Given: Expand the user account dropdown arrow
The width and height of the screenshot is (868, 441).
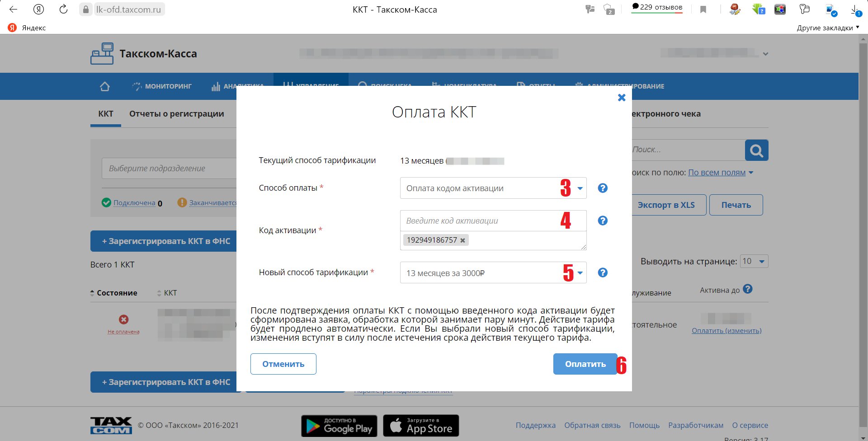Looking at the screenshot, I should 765,54.
